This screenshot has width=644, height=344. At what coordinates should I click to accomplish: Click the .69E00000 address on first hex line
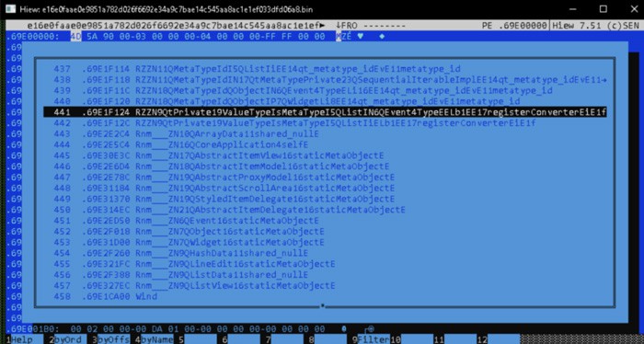tap(31, 37)
